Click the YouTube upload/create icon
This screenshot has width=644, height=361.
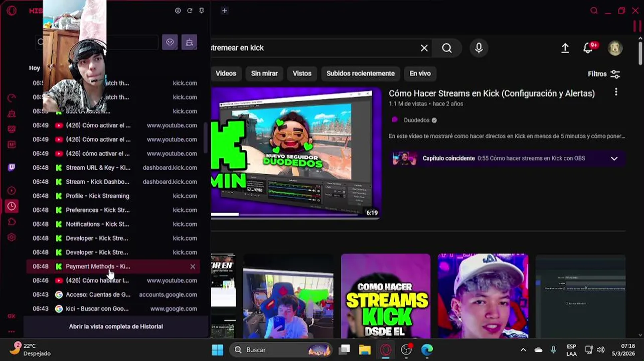tap(565, 48)
